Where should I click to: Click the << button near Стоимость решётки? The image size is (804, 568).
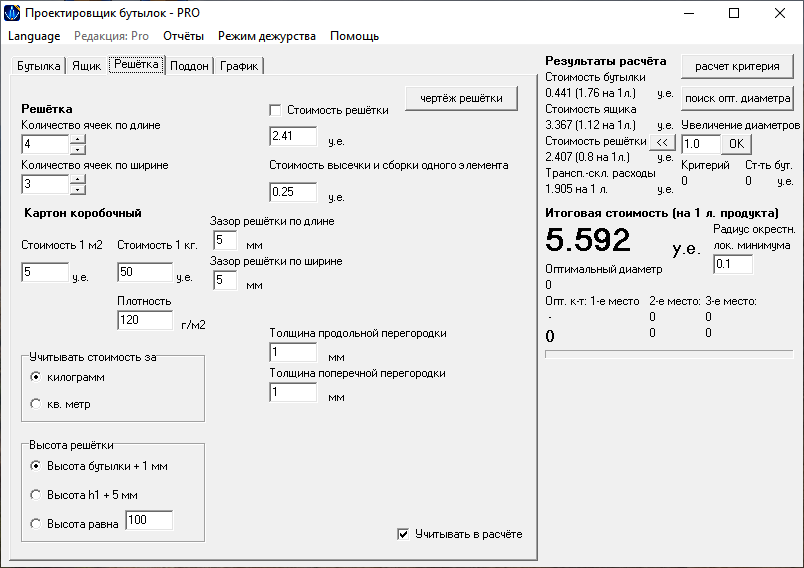coord(662,143)
